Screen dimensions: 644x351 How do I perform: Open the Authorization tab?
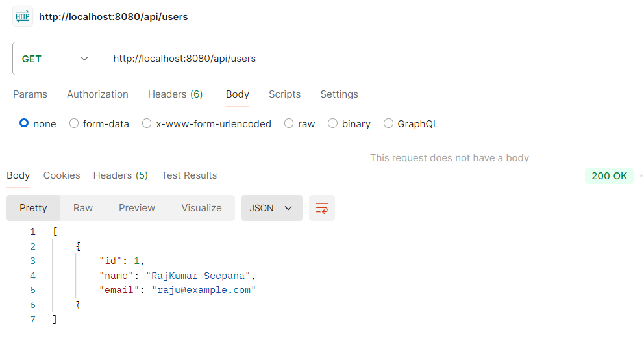[97, 94]
